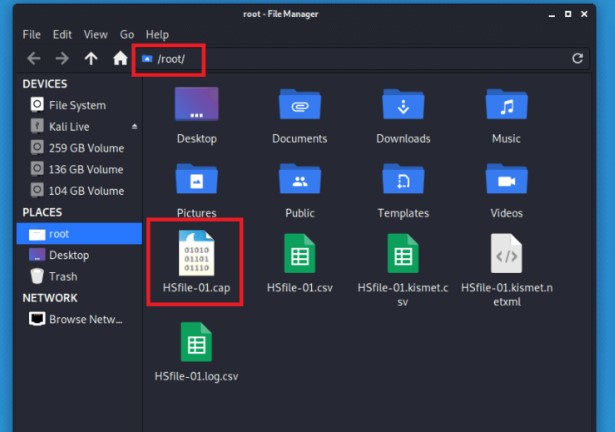
Task: Open the Edit menu
Action: pyautogui.click(x=62, y=35)
